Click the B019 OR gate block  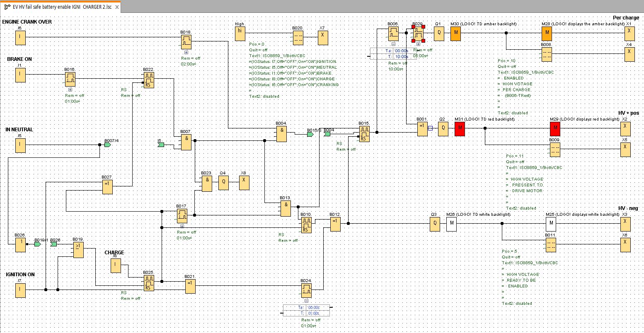[78, 250]
